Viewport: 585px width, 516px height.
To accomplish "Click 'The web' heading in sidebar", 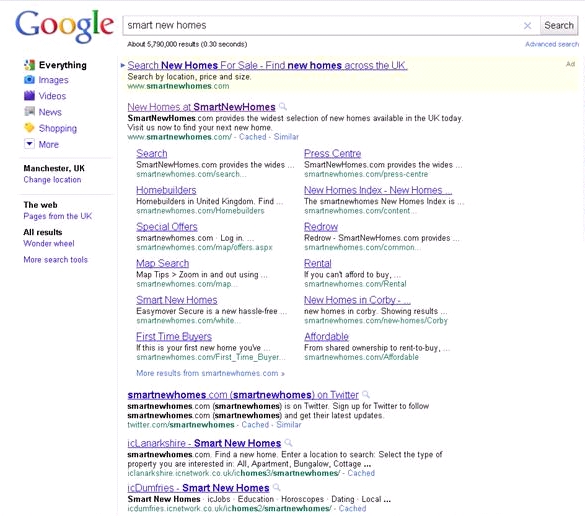I will pyautogui.click(x=40, y=205).
